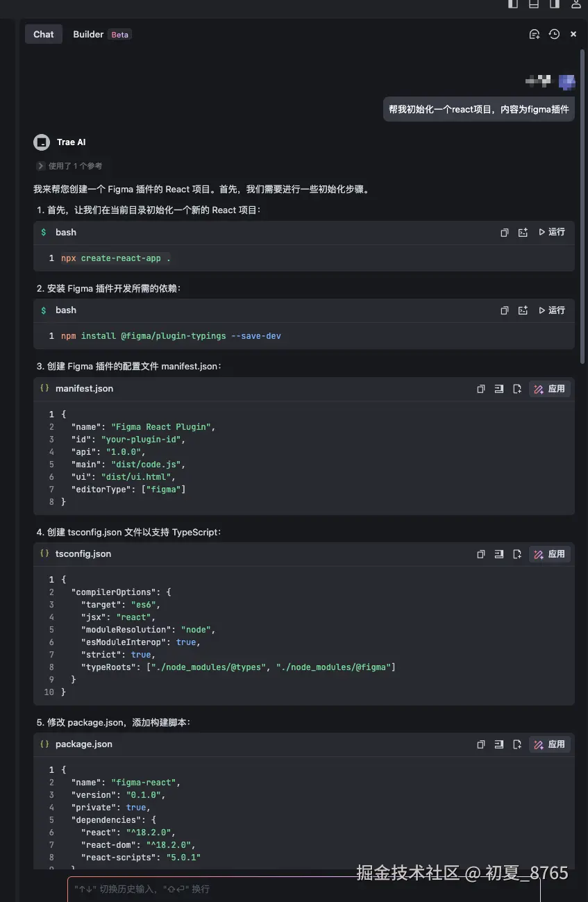Apply the manifest.json code
The height and width of the screenshot is (902, 588).
tap(550, 389)
